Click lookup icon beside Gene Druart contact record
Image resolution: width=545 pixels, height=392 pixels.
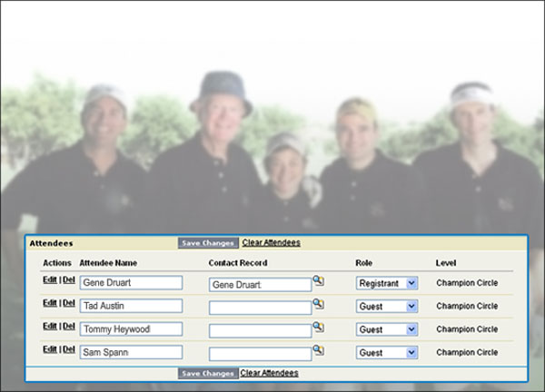[318, 280]
